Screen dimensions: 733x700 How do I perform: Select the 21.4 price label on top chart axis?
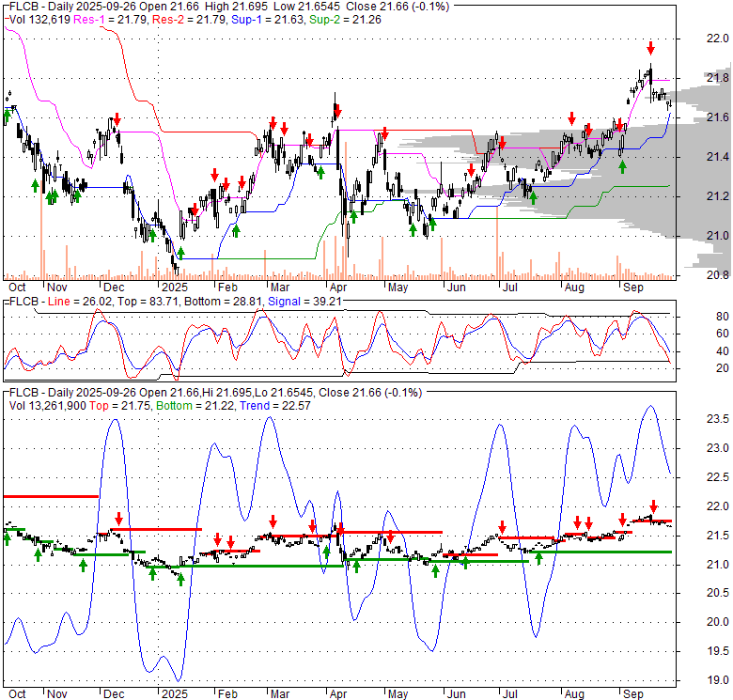click(717, 157)
